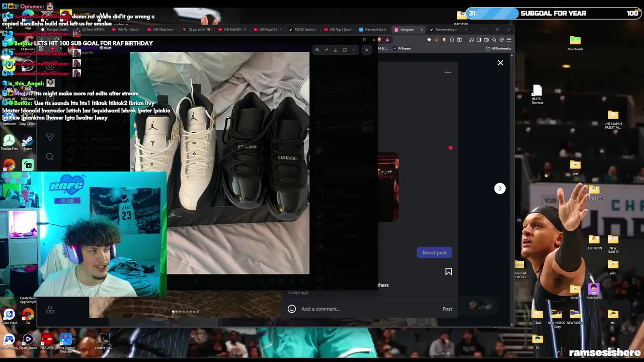Launch Gyazo Video desktop shortcut
Screen dimensions: 644x362
(x=9, y=317)
